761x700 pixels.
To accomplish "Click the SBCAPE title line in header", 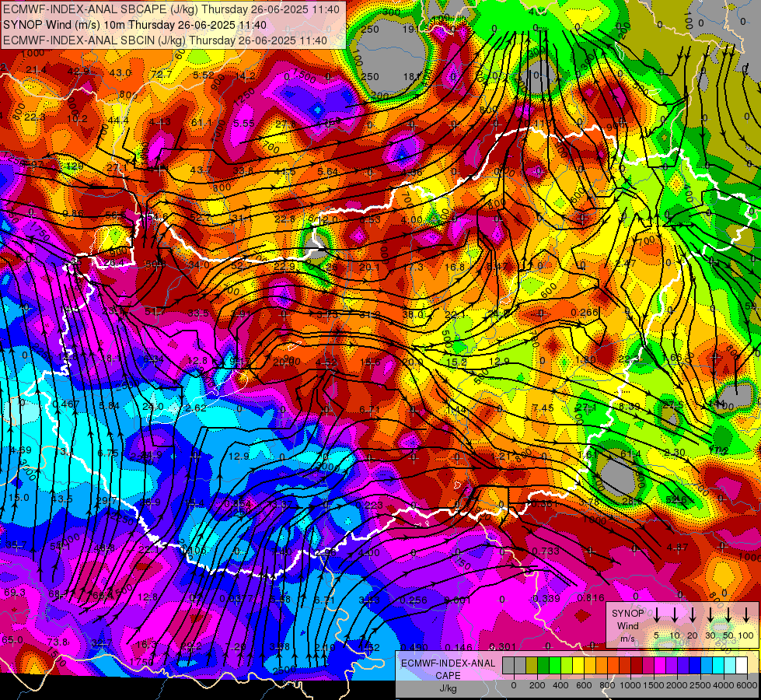I will pyautogui.click(x=172, y=9).
